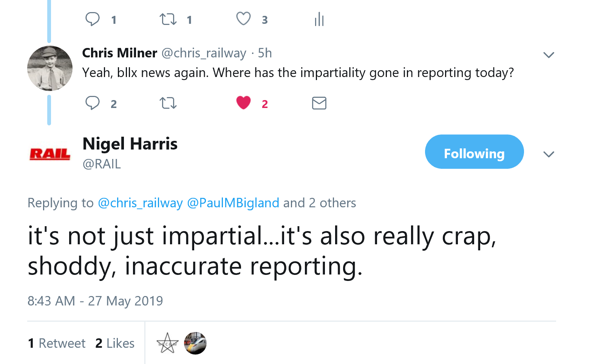589x364 pixels.
Task: Open dropdown chevron on Chris Milner's tweet
Action: tap(549, 55)
